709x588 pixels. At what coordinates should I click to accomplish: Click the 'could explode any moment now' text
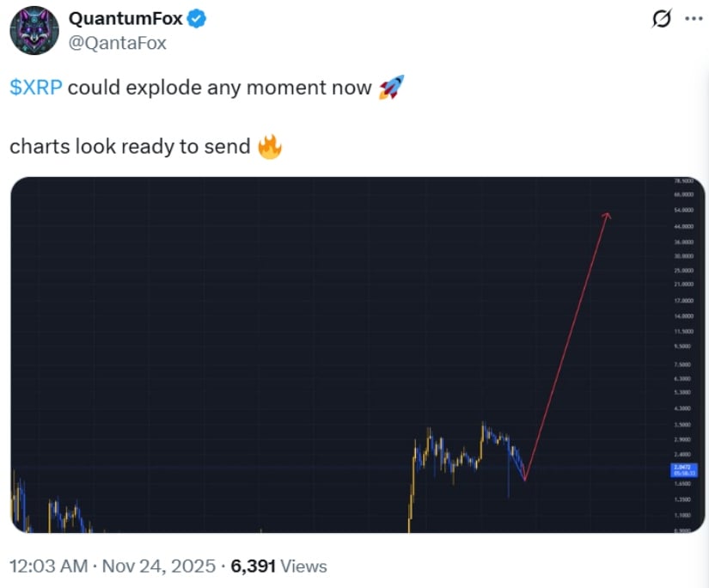[220, 89]
